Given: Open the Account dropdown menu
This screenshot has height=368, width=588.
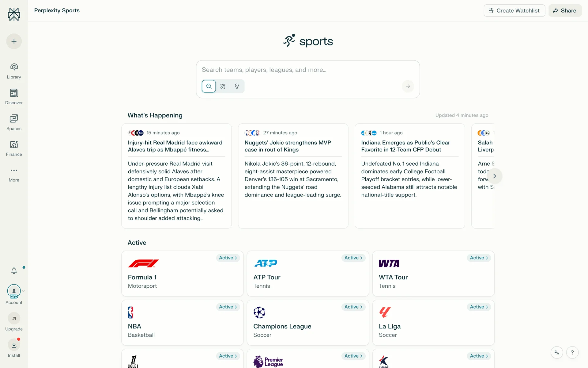Looking at the screenshot, I should click(x=14, y=291).
